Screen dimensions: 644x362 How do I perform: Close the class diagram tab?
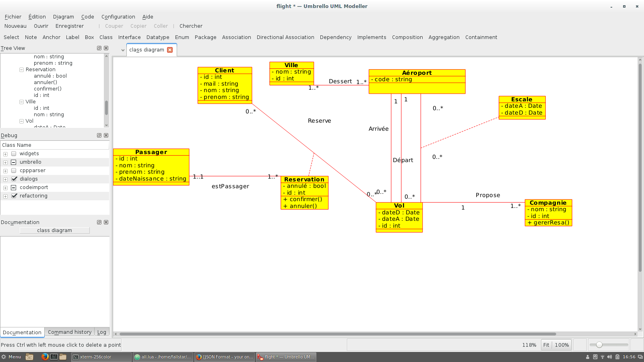[x=170, y=50]
